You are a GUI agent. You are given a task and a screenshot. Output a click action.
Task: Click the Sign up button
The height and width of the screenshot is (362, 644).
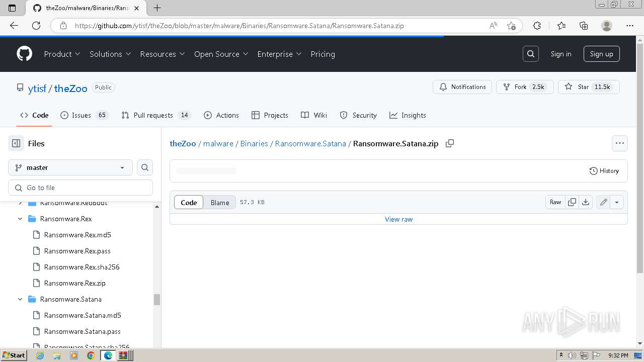[601, 54]
